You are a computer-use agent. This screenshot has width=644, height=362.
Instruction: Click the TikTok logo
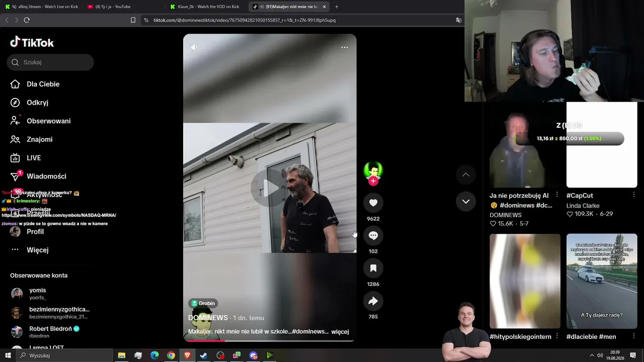pos(32,42)
